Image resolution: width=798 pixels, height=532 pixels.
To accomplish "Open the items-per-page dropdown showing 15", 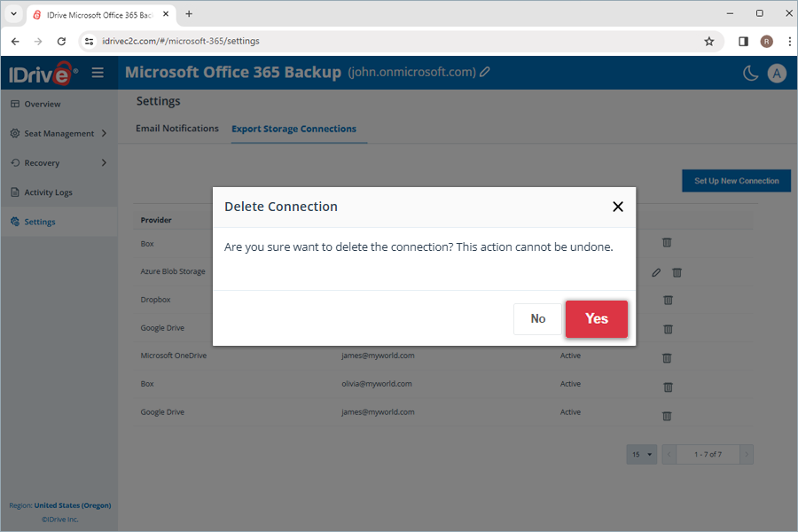I will pos(641,454).
